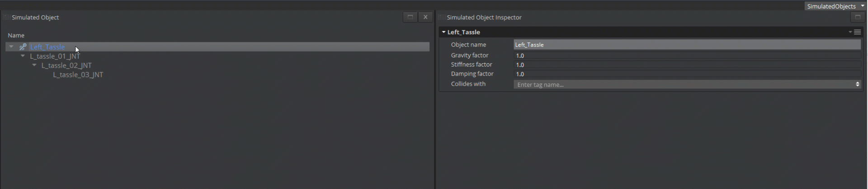Maximize the Simulated Object panel
This screenshot has height=189, width=868.
(x=410, y=17)
